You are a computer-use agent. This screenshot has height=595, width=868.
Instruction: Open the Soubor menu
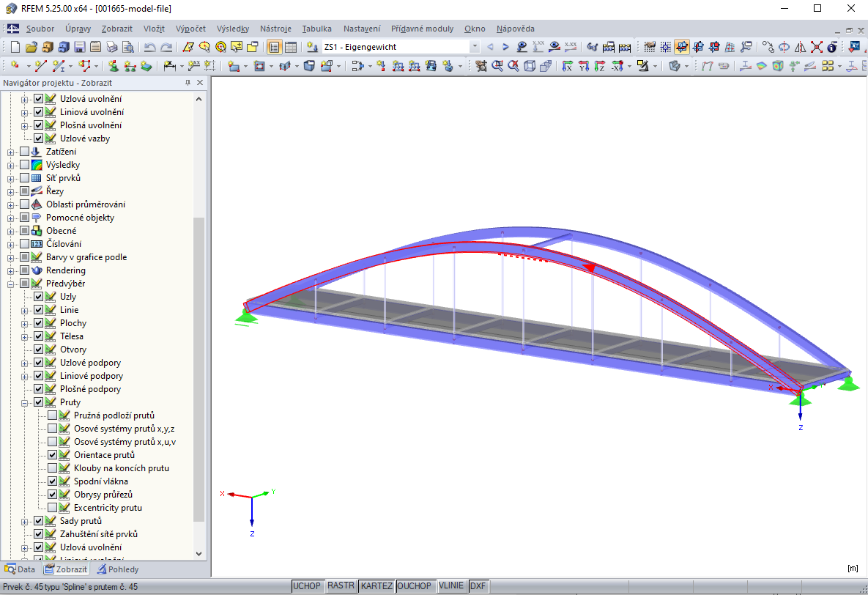point(40,29)
